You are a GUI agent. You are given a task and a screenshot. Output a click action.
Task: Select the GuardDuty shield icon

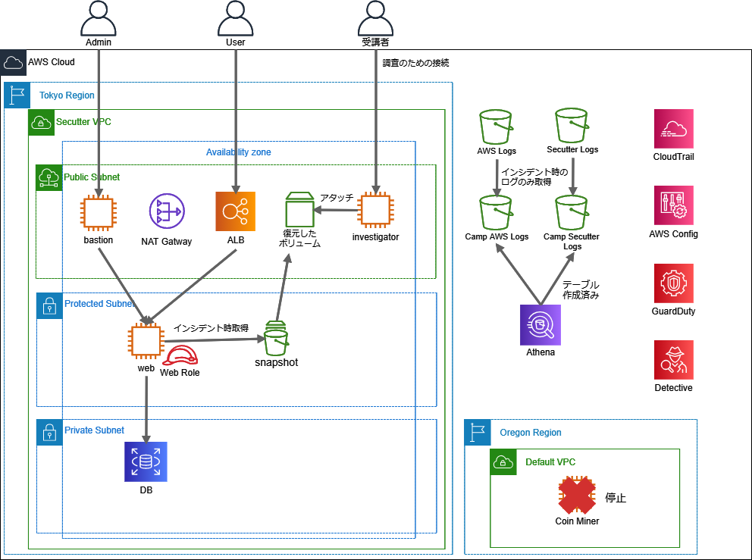673,283
